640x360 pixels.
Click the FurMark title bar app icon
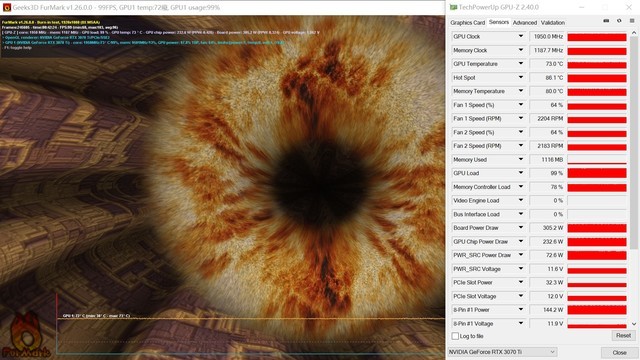coord(7,7)
